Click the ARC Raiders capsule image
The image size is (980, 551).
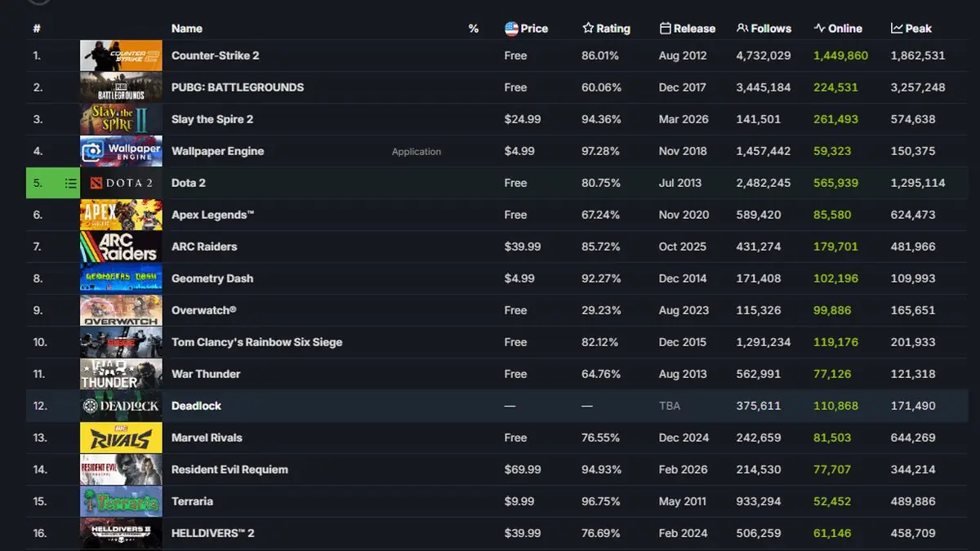[x=121, y=247]
